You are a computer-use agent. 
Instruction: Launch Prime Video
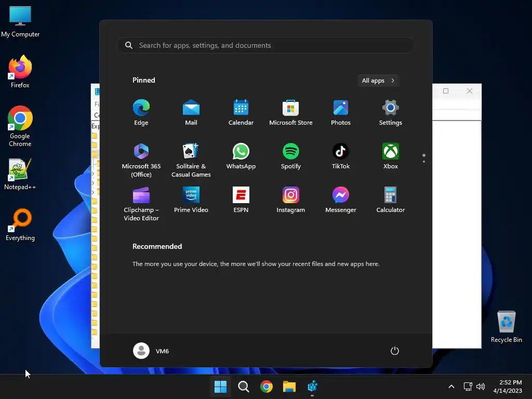(x=191, y=200)
